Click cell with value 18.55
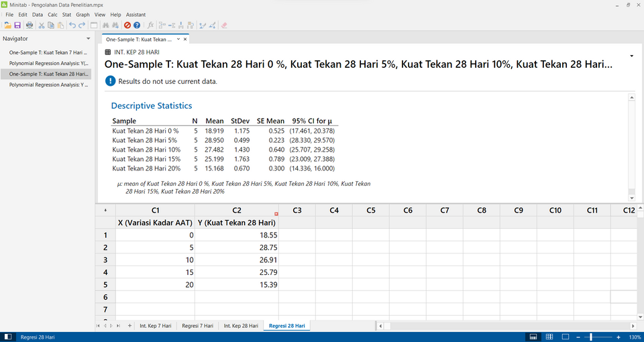Screen dimensions: 644x342 237,235
